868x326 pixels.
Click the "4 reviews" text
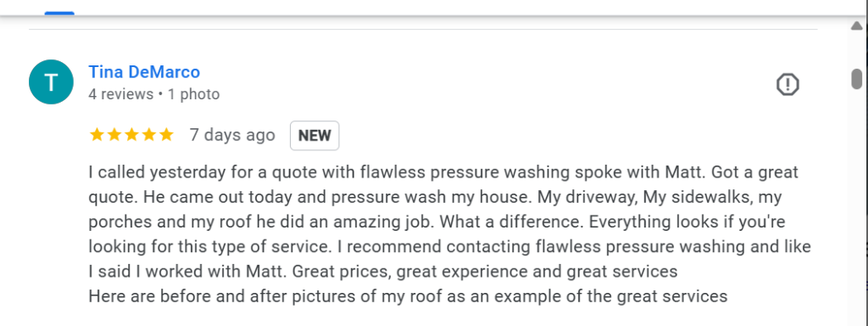(x=120, y=94)
